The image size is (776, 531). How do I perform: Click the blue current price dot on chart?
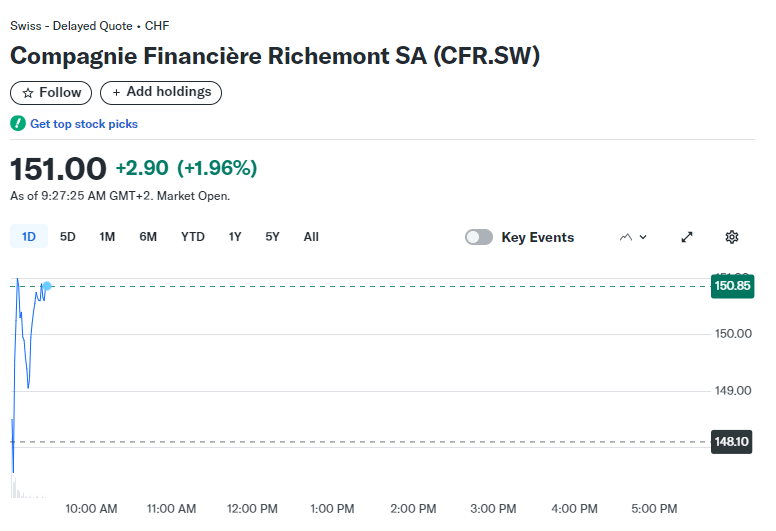pos(47,286)
